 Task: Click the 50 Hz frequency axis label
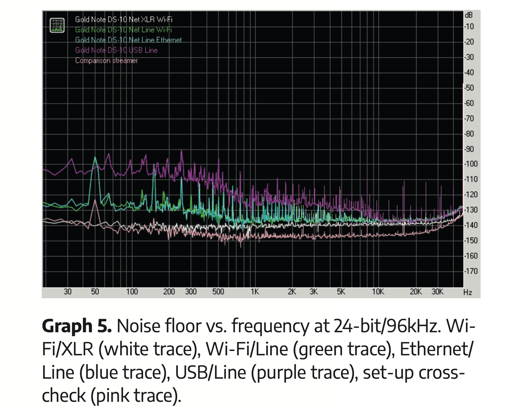tap(95, 292)
